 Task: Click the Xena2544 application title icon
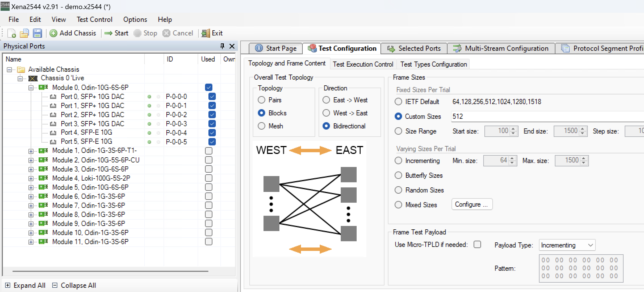tap(5, 6)
